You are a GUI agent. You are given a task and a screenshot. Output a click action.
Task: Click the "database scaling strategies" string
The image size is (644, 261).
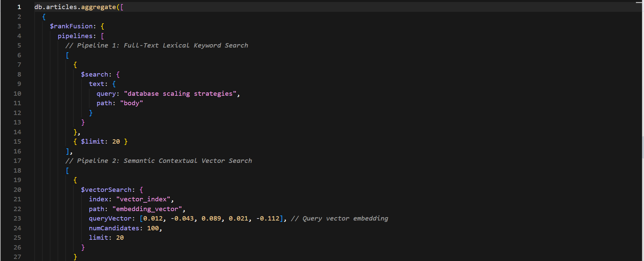pyautogui.click(x=180, y=94)
